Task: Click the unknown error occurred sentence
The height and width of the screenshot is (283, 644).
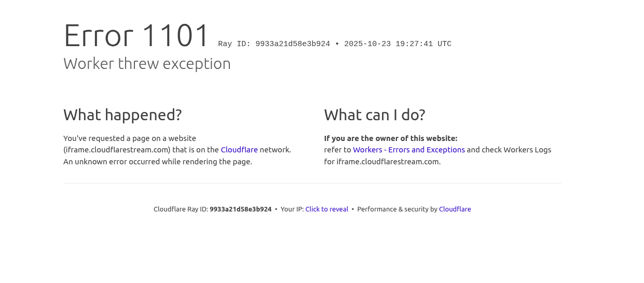Action: pyautogui.click(x=158, y=162)
